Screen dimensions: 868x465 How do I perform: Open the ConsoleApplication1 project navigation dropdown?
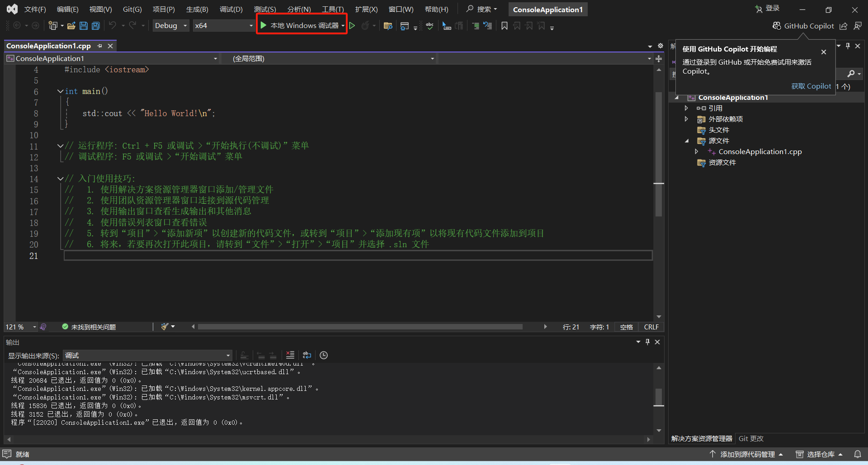pos(112,59)
